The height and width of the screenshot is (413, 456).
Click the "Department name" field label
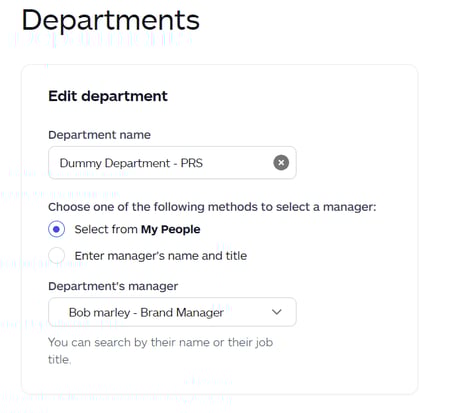tap(99, 135)
